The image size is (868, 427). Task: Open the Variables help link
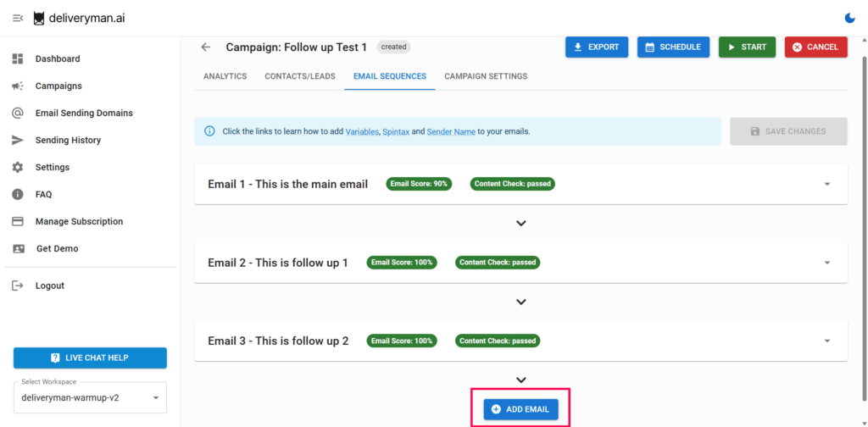coord(363,131)
